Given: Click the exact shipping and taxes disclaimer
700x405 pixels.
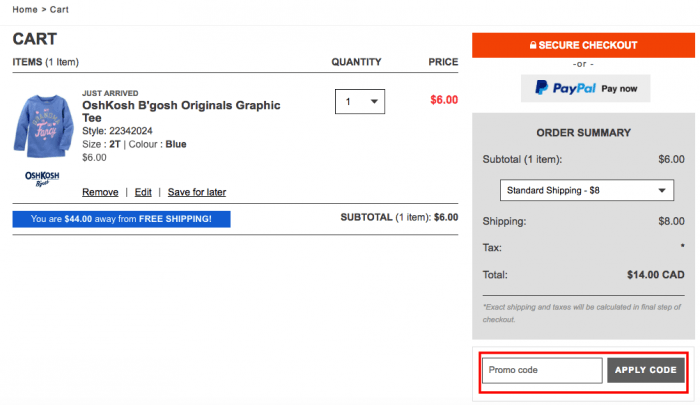Looking at the screenshot, I should (x=582, y=313).
